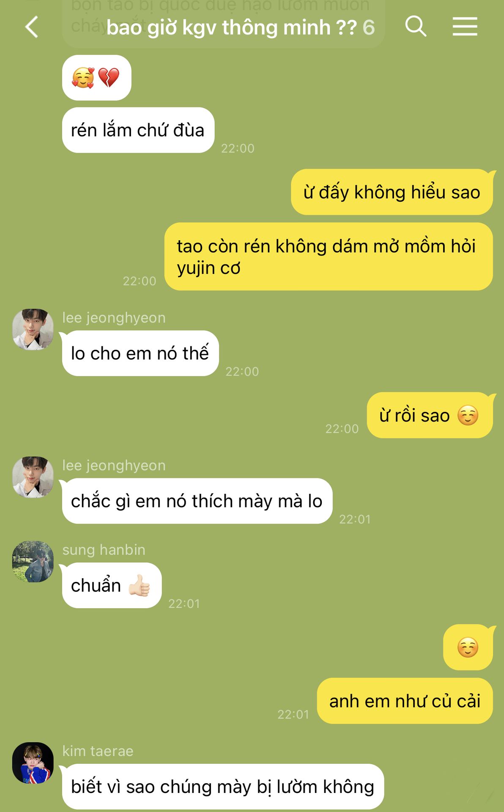This screenshot has width=504, height=812.
Task: Select 'chắc gì em nó thích mày mà lo'
Action: (x=197, y=501)
